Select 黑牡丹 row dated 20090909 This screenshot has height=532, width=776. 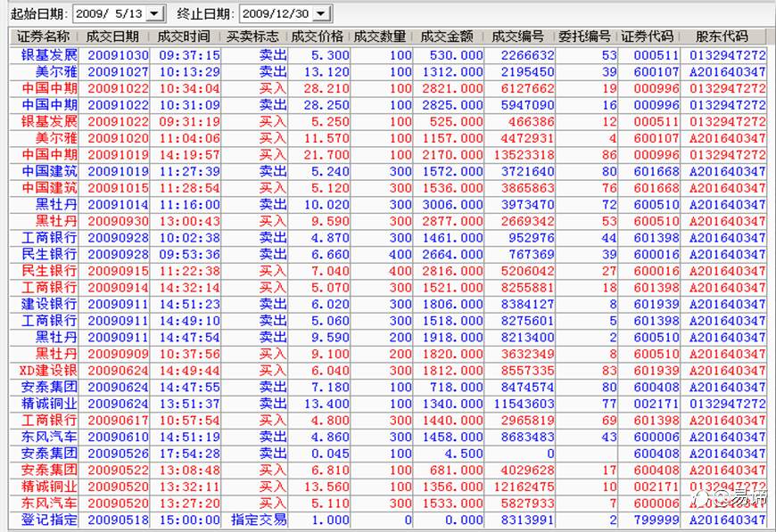pos(388,354)
